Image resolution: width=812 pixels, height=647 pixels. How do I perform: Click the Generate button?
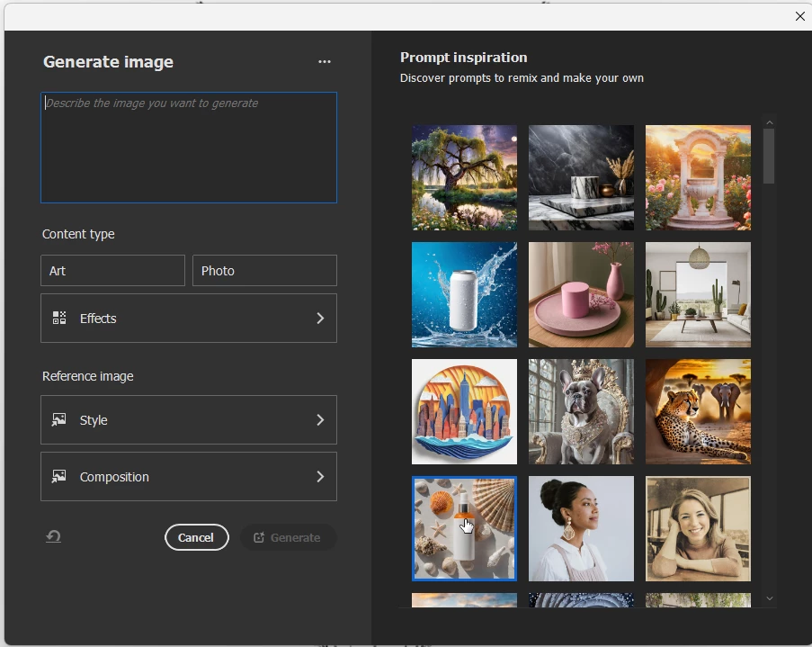289,537
